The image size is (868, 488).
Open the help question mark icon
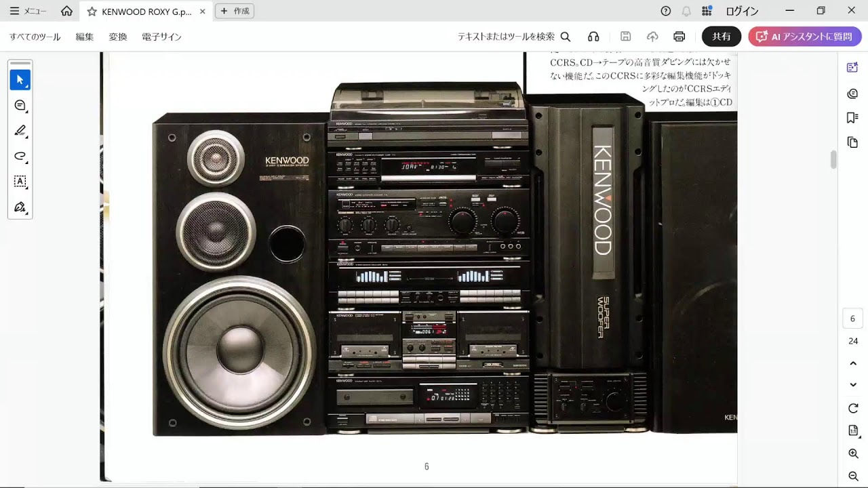pos(666,11)
